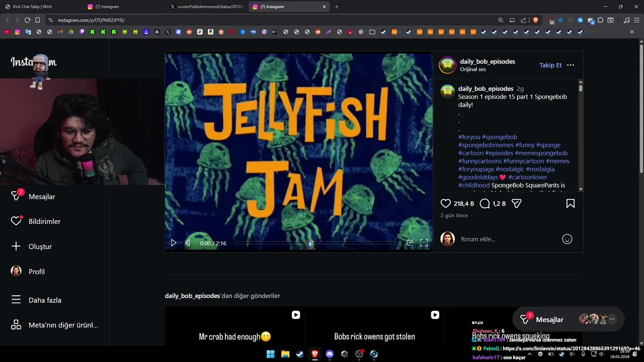Open comments via speech bubble icon
Image resolution: width=644 pixels, height=362 pixels.
pos(485,204)
